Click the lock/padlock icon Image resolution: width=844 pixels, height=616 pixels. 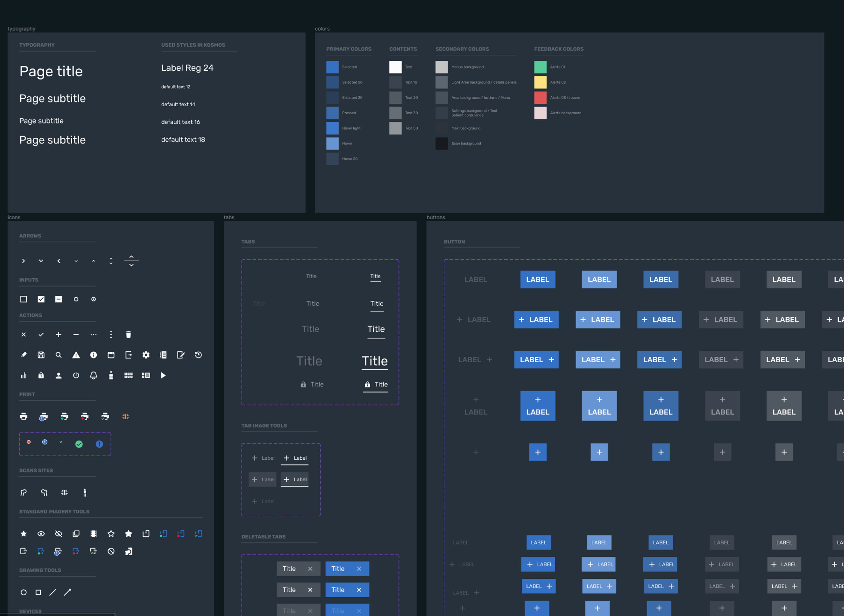pyautogui.click(x=41, y=375)
